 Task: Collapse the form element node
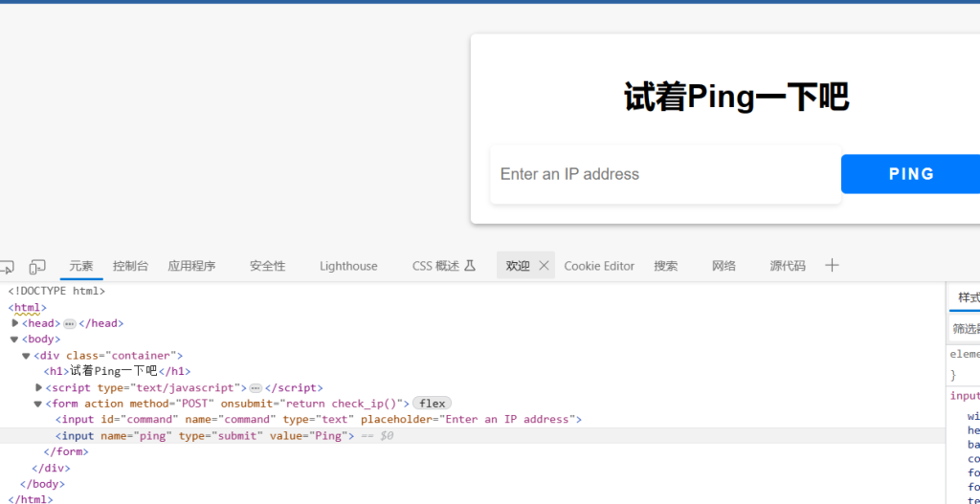coord(37,404)
